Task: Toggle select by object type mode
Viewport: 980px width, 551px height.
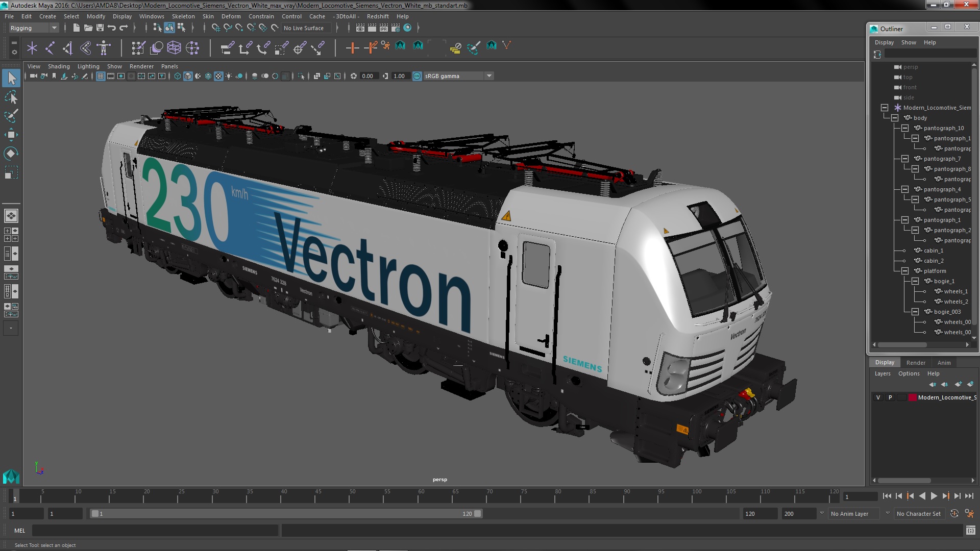Action: [x=169, y=28]
